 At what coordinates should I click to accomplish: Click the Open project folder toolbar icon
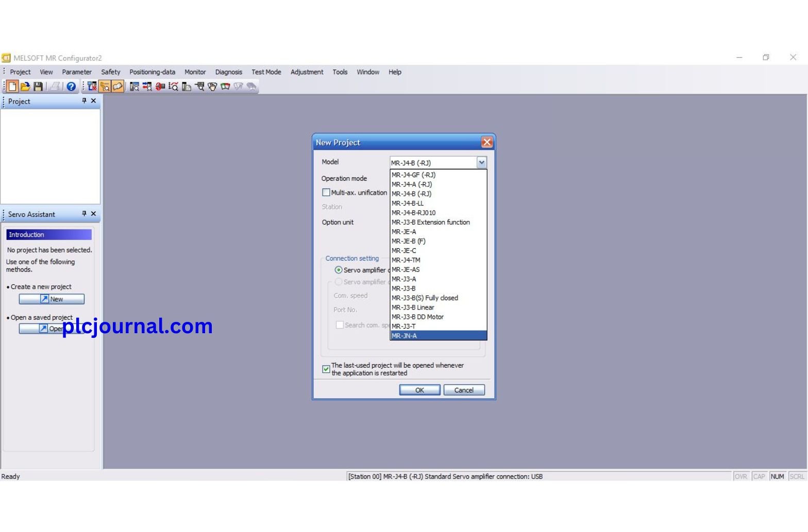click(x=25, y=87)
